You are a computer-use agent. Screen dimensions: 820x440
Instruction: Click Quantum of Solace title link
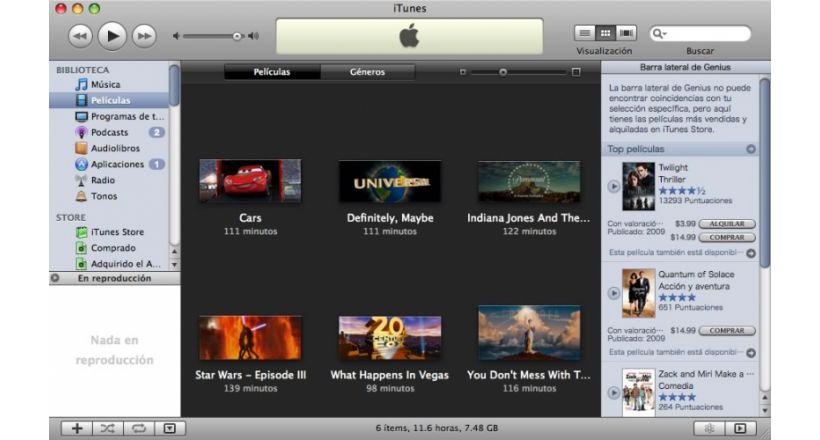(696, 274)
